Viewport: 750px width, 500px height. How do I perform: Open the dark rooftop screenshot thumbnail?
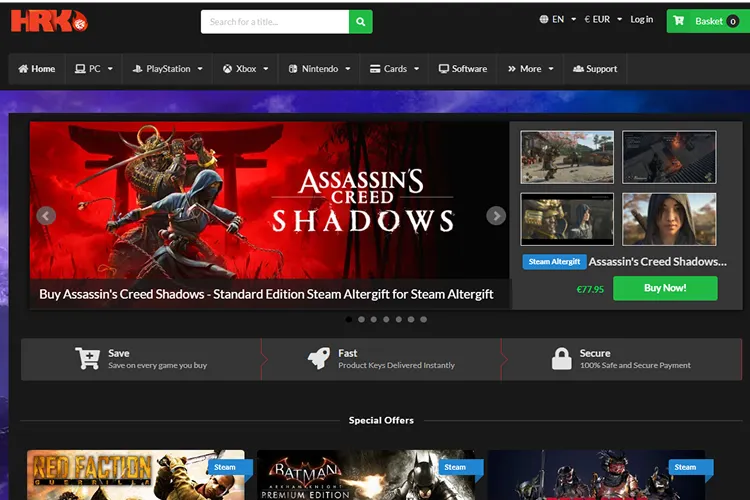(x=669, y=157)
